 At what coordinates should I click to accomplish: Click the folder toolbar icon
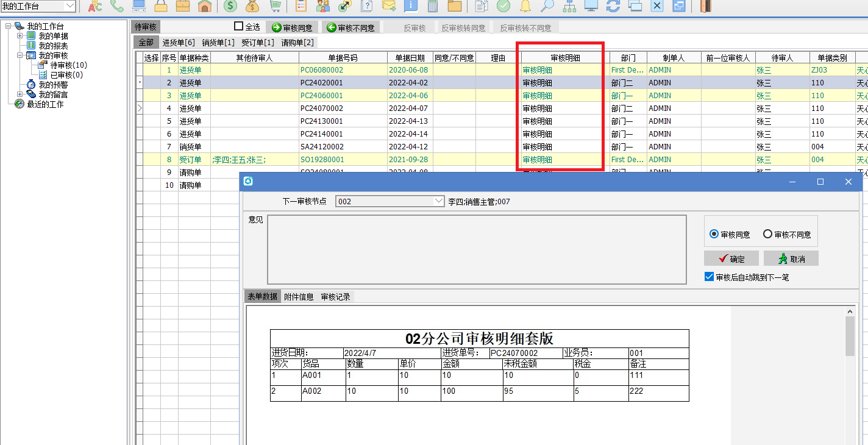coord(455,7)
